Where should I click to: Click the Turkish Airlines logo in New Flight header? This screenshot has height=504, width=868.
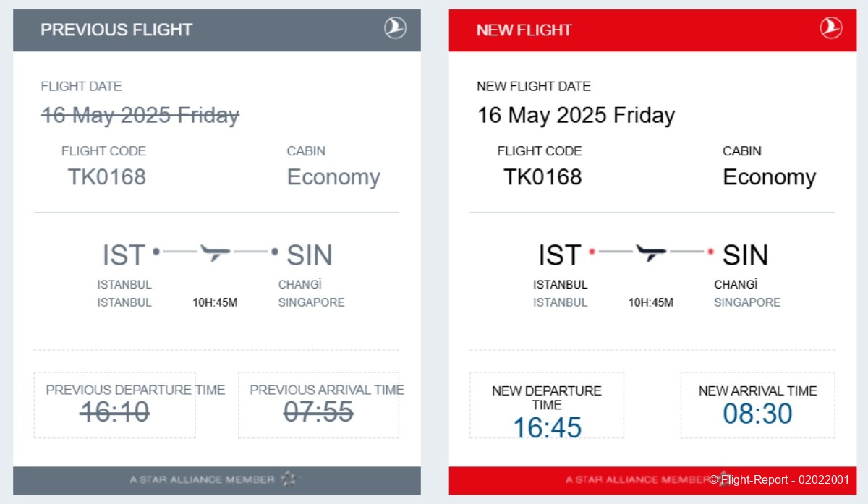point(831,28)
